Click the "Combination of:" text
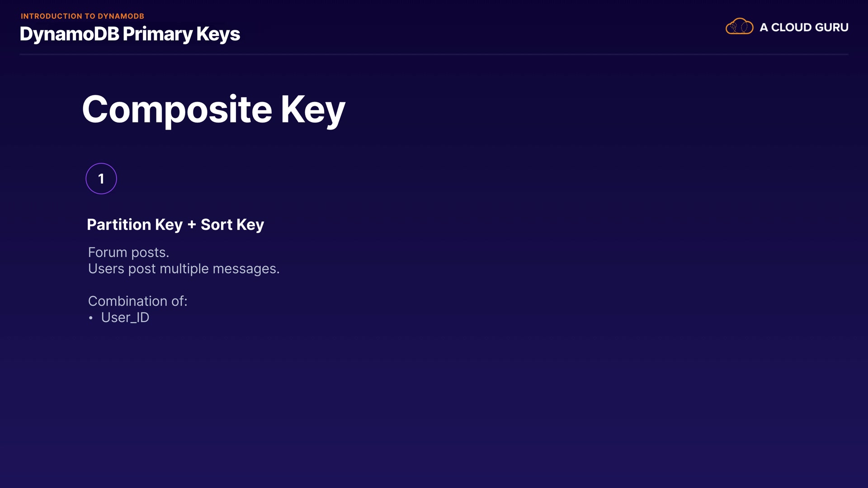Viewport: 868px width, 488px height. tap(137, 301)
